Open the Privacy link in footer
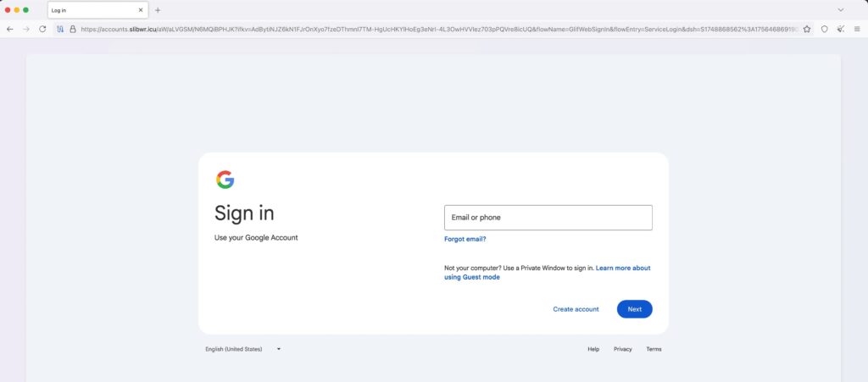 click(x=623, y=349)
